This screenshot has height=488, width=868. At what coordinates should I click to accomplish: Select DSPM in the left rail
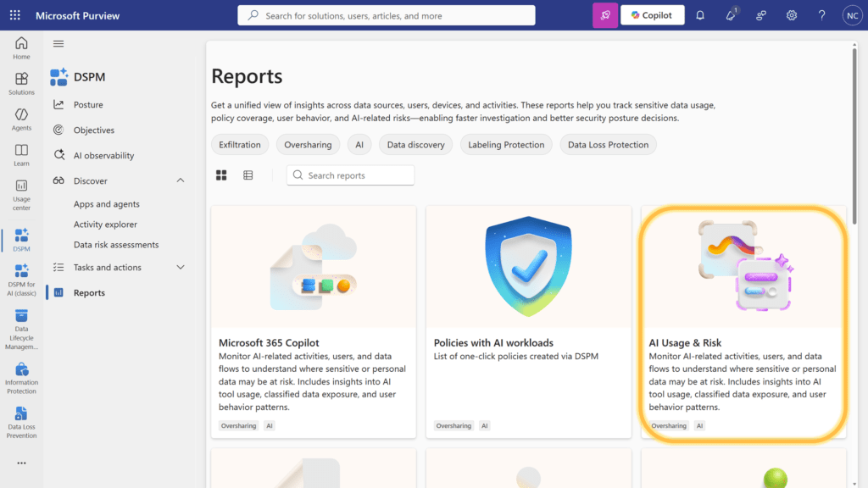tap(21, 240)
